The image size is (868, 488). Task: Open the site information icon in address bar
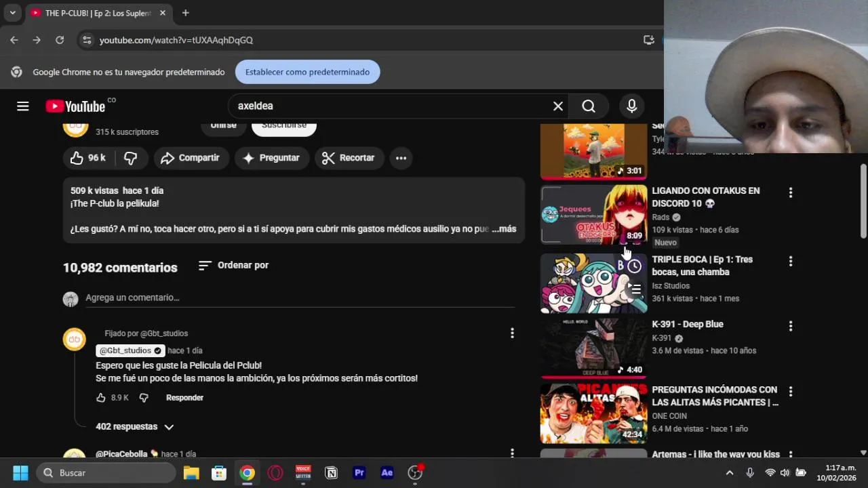[87, 40]
